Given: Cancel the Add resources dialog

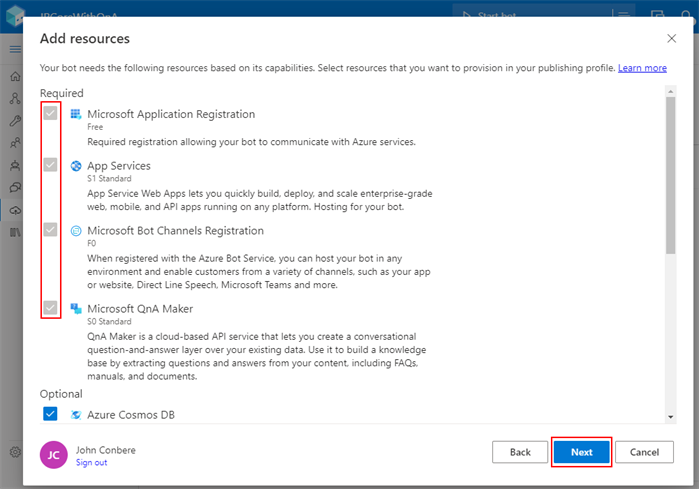Looking at the screenshot, I should point(644,452).
